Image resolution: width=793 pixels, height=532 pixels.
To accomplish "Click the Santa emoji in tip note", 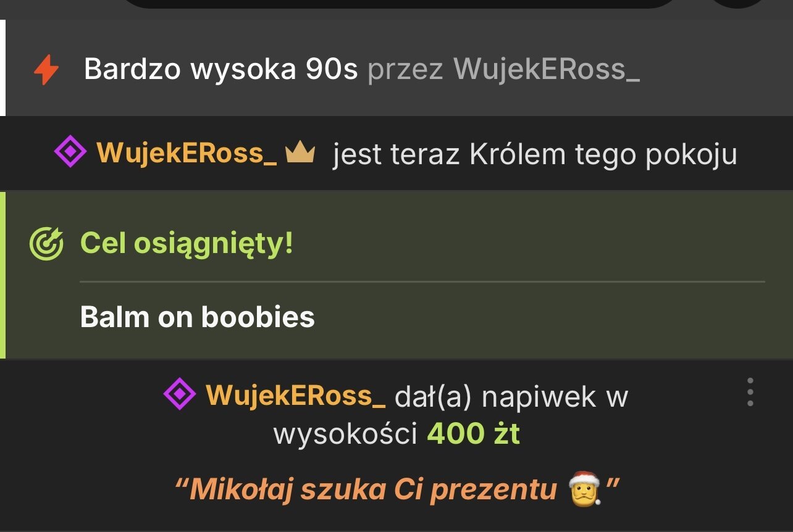I will click(584, 488).
